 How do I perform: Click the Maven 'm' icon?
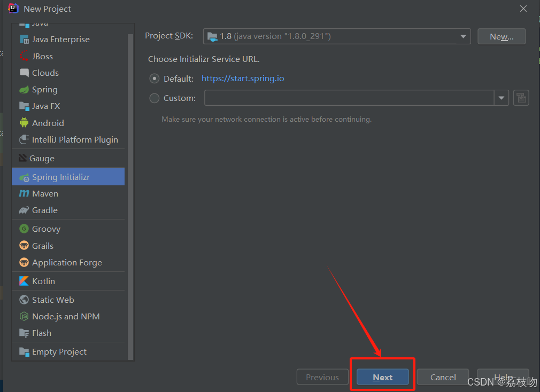point(24,193)
